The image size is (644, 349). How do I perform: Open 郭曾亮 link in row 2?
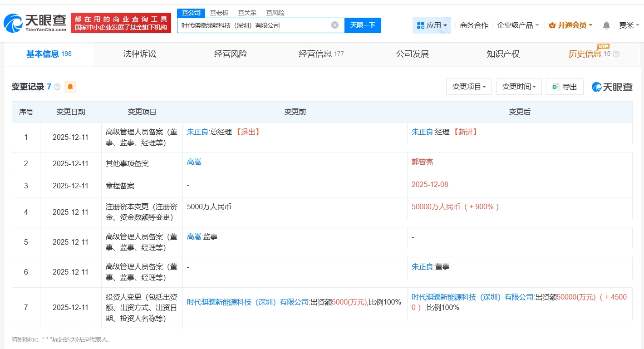coord(422,162)
